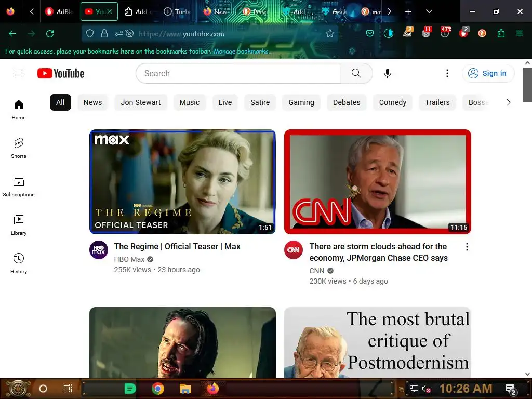
Task: Select the All category chip
Action: coord(60,102)
